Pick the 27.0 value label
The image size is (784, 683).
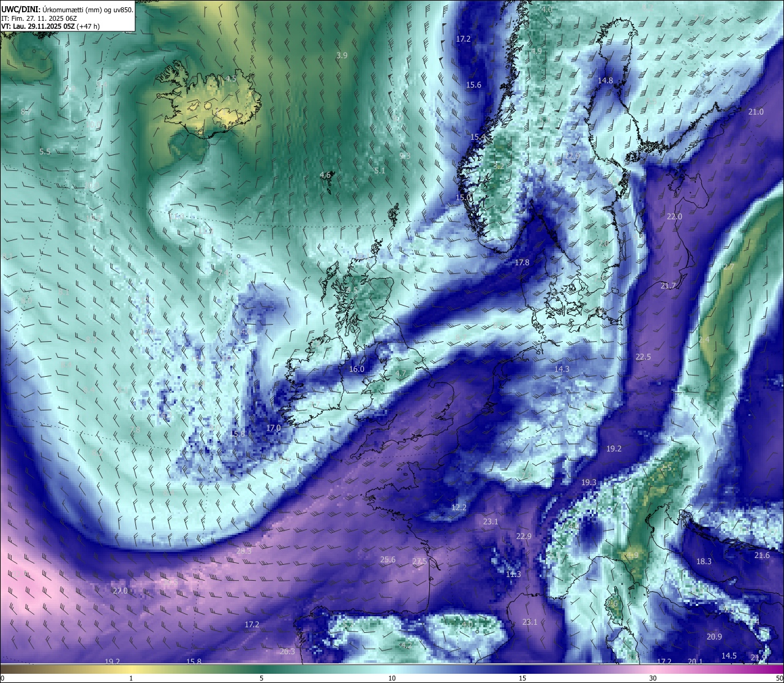[x=120, y=591]
